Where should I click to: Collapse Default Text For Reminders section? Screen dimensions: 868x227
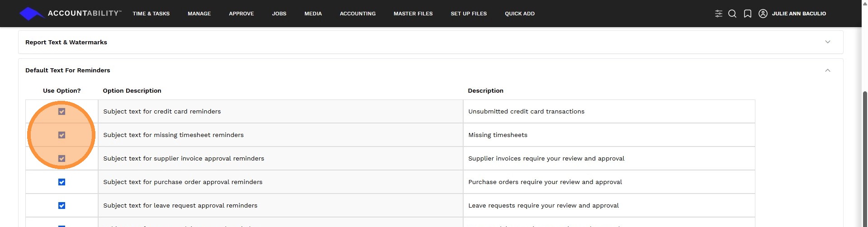tap(827, 70)
